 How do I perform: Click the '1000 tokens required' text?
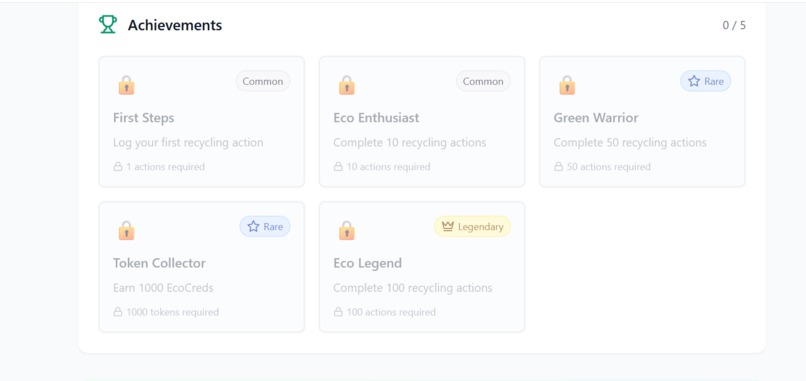click(172, 312)
